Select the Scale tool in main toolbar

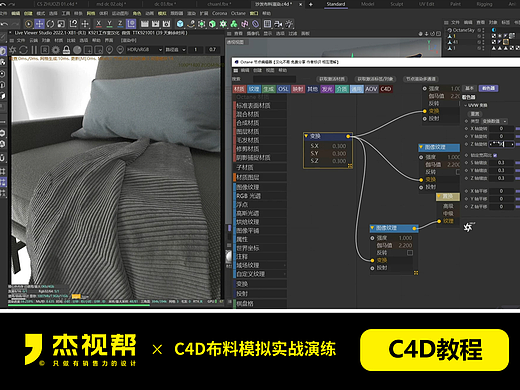pos(61,24)
